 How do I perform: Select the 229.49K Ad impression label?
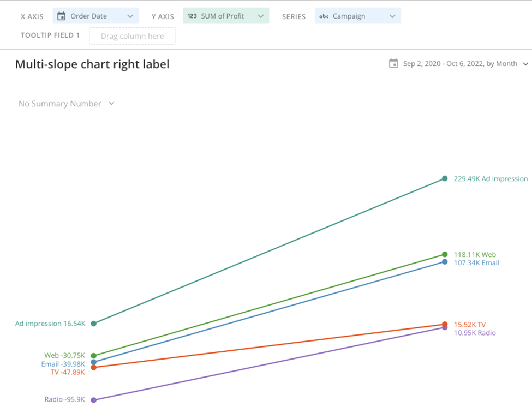(491, 178)
